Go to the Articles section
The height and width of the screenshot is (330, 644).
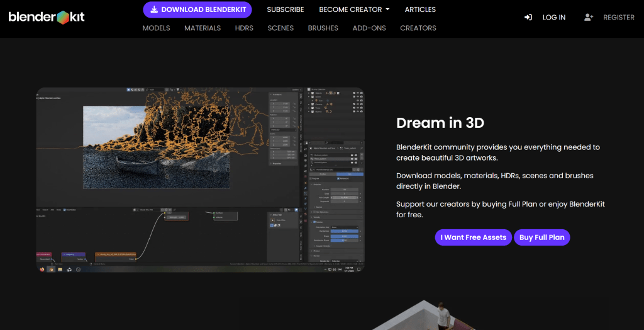pyautogui.click(x=420, y=9)
